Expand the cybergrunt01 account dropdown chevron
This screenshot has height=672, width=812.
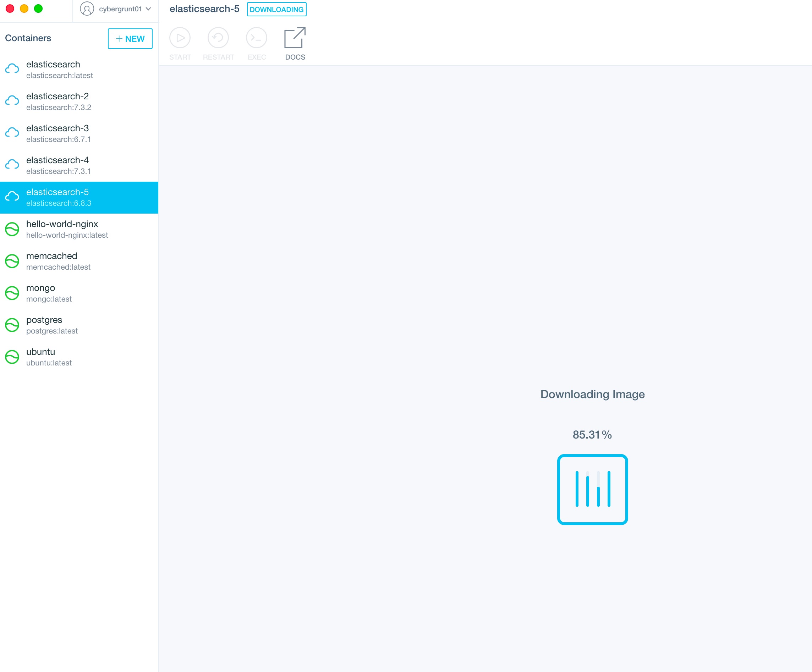(x=148, y=9)
